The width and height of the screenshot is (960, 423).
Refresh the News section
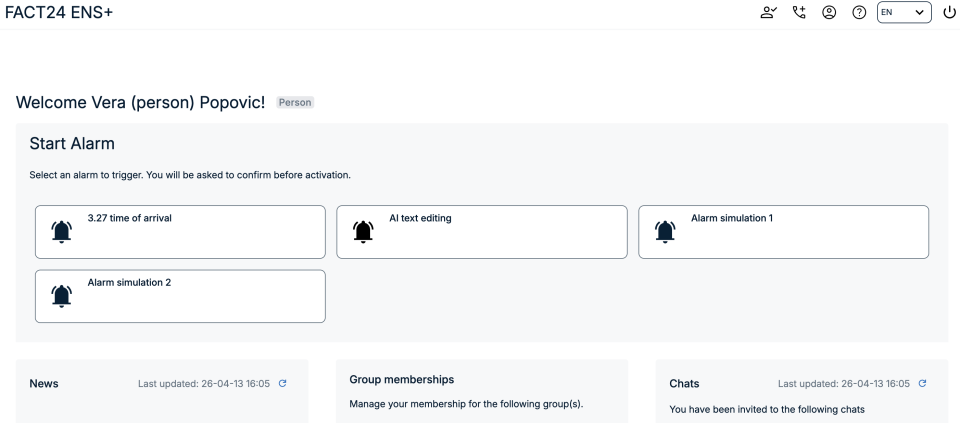click(282, 383)
